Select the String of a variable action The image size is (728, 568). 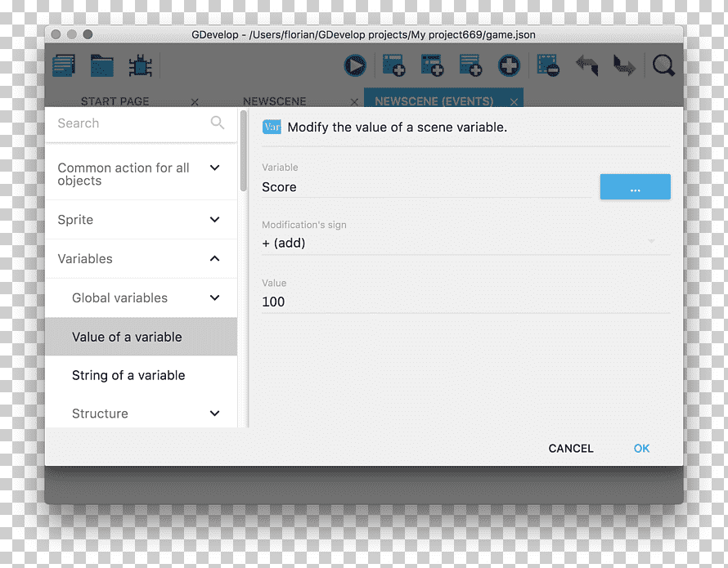pos(142,375)
